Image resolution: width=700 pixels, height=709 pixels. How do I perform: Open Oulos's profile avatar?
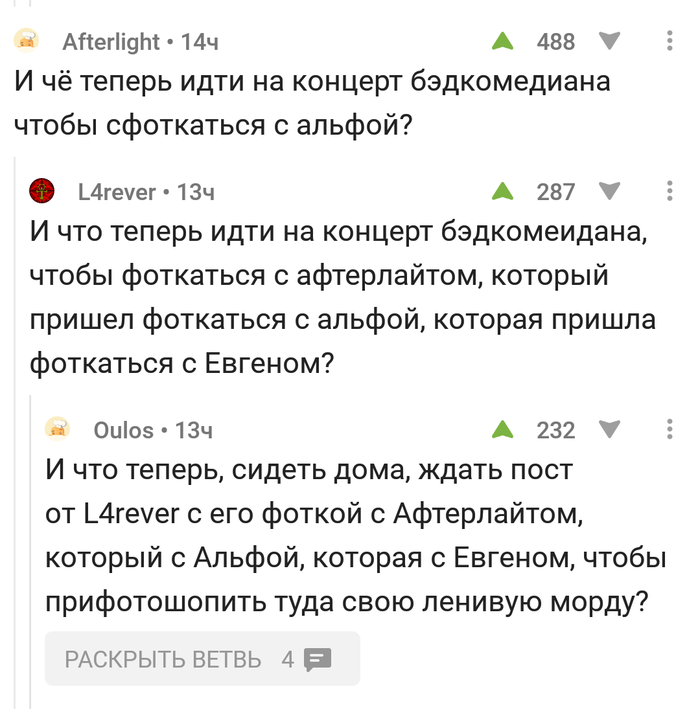click(x=57, y=429)
